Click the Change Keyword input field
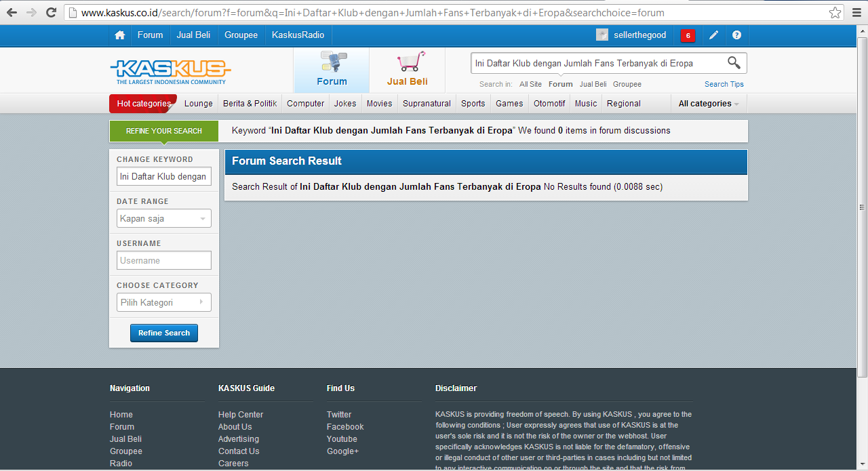This screenshot has height=471, width=868. 164,176
